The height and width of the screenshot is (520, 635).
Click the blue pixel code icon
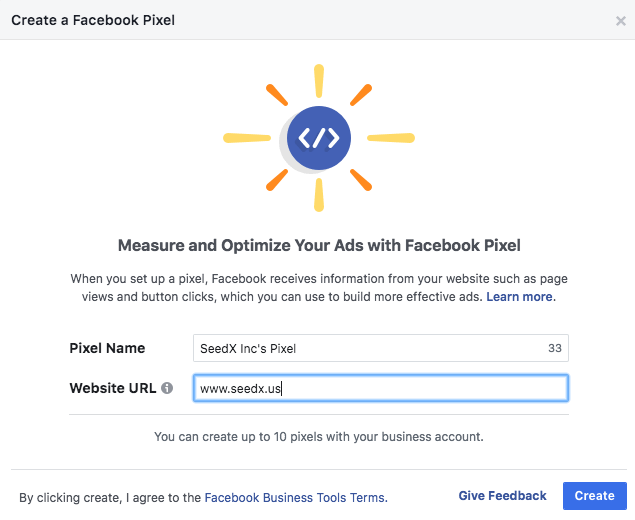319,138
